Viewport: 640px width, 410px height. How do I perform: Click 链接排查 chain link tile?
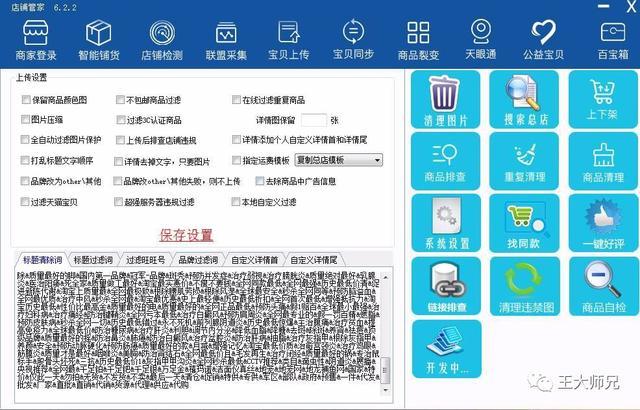coord(446,286)
